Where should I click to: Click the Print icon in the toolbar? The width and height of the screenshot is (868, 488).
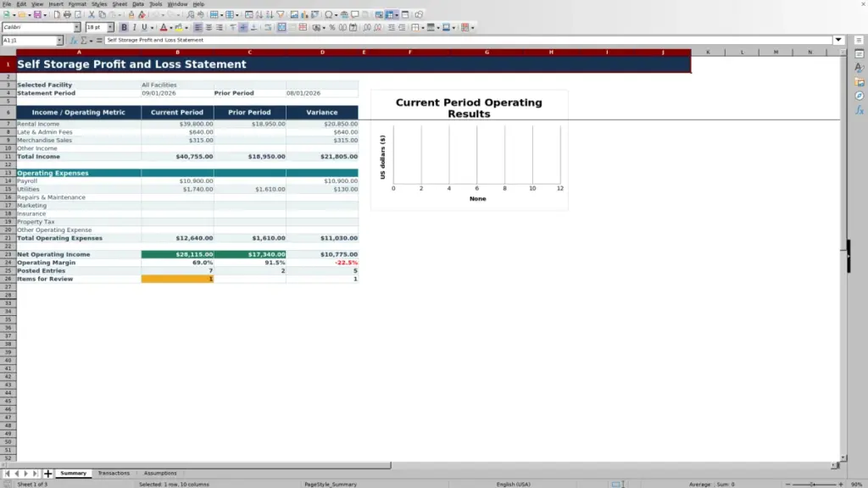click(x=67, y=15)
